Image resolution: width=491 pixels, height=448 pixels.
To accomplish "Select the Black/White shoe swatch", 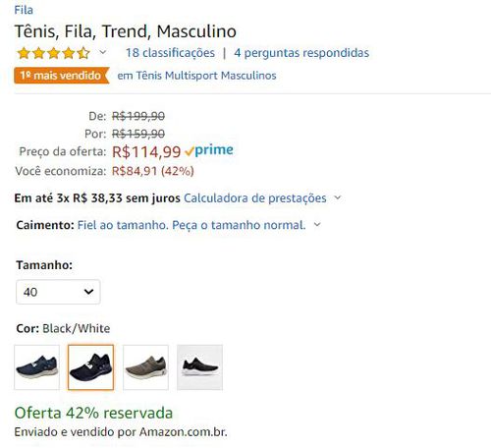I will (91, 367).
